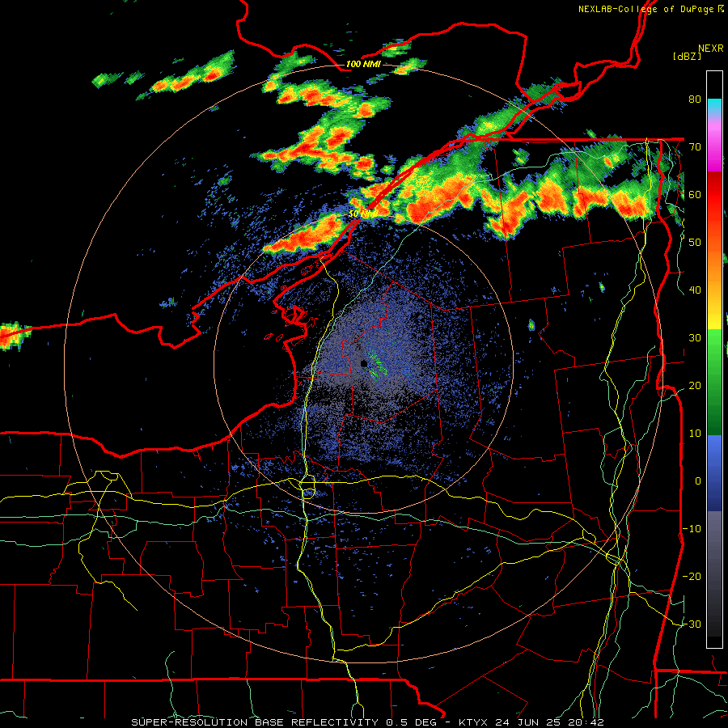Click the NEXLAB-College of DuPage label
The height and width of the screenshot is (728, 728).
[645, 9]
